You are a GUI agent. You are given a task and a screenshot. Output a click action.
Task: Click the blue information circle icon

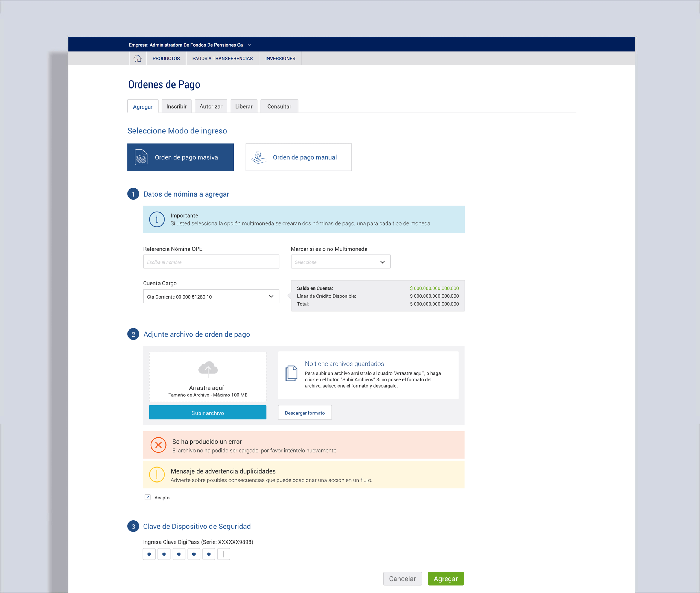[x=157, y=219]
